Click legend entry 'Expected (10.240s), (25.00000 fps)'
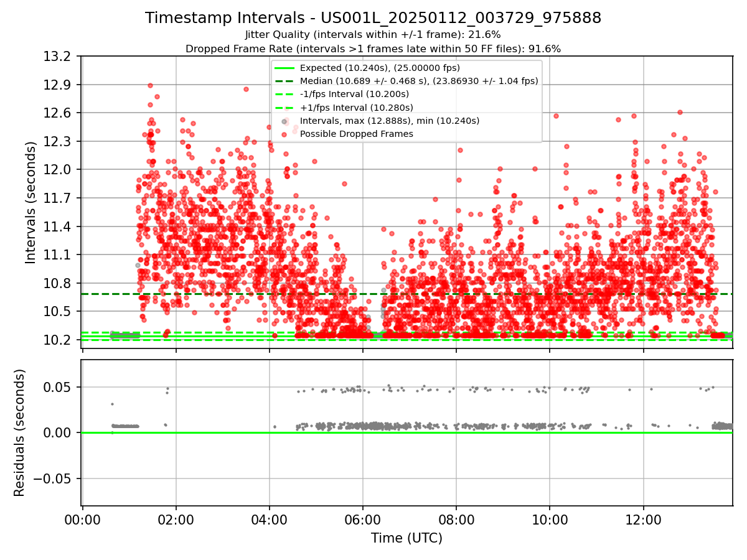The height and width of the screenshot is (560, 747). [x=380, y=68]
